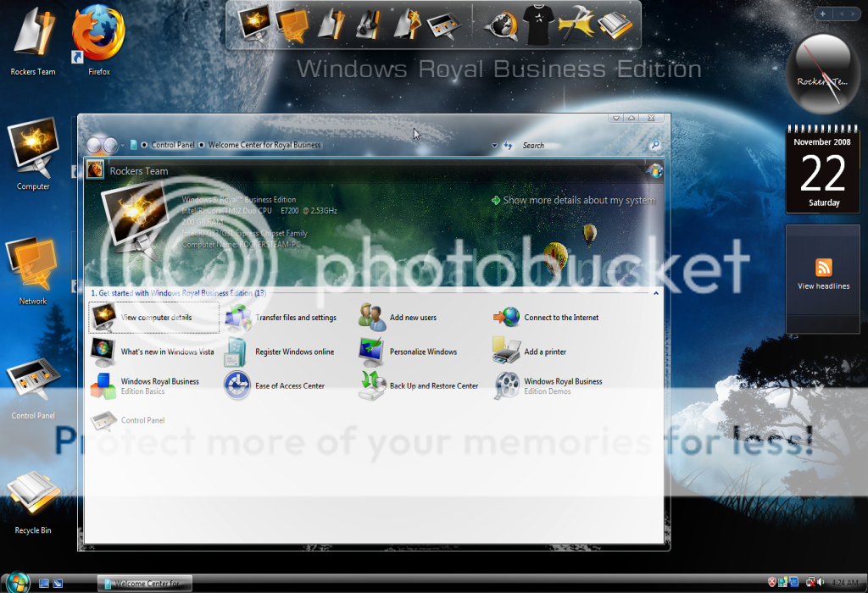Click the Back Up and Restore Center icon
This screenshot has width=868, height=593.
point(372,385)
